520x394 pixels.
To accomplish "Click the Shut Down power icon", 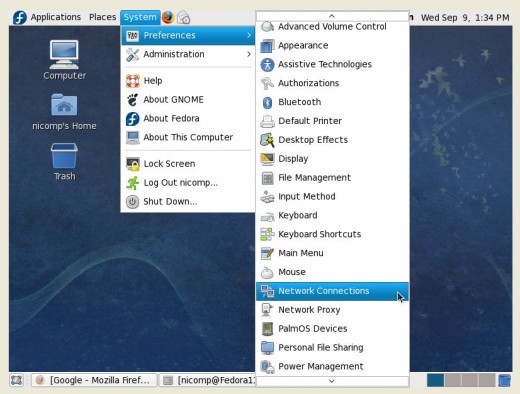I will tap(133, 202).
